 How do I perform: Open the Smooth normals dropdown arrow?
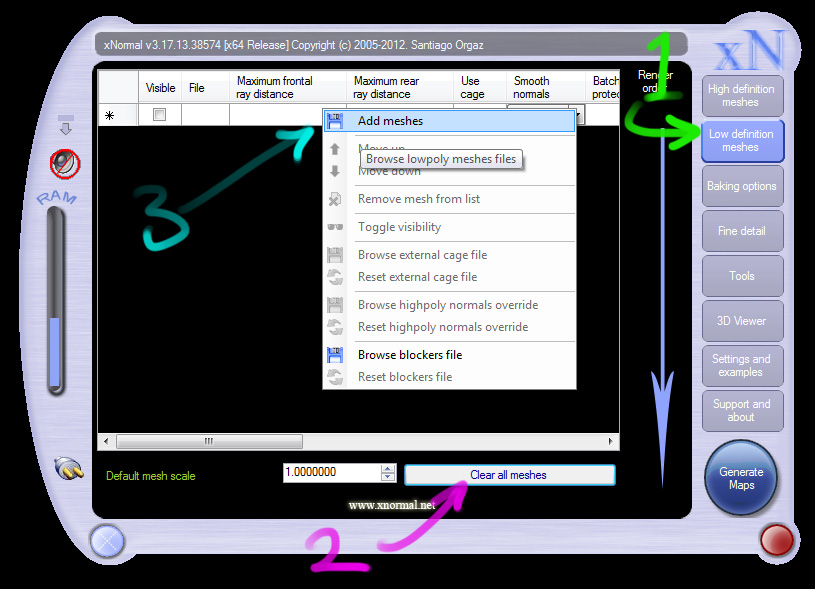click(577, 115)
